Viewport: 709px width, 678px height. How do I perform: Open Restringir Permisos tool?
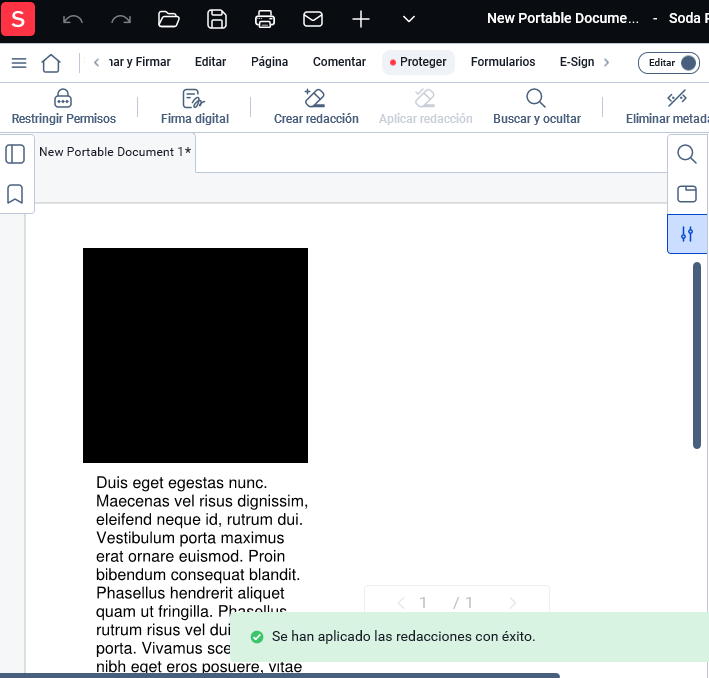click(64, 107)
